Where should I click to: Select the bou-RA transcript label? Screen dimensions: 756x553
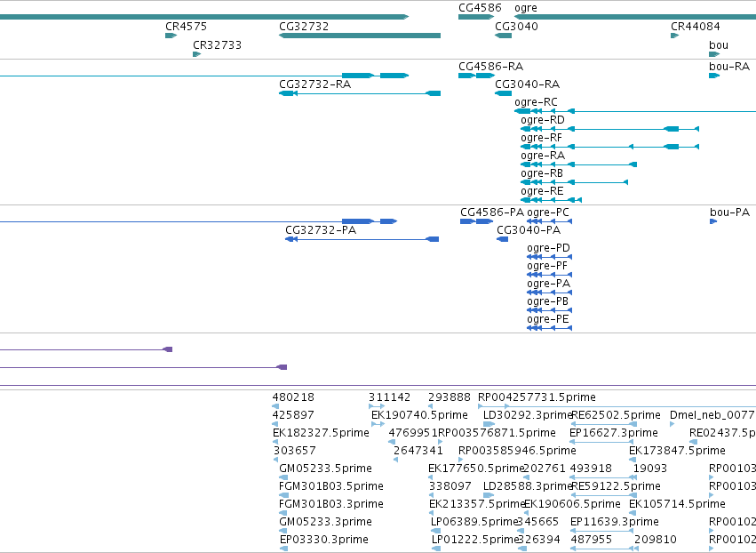pyautogui.click(x=729, y=67)
